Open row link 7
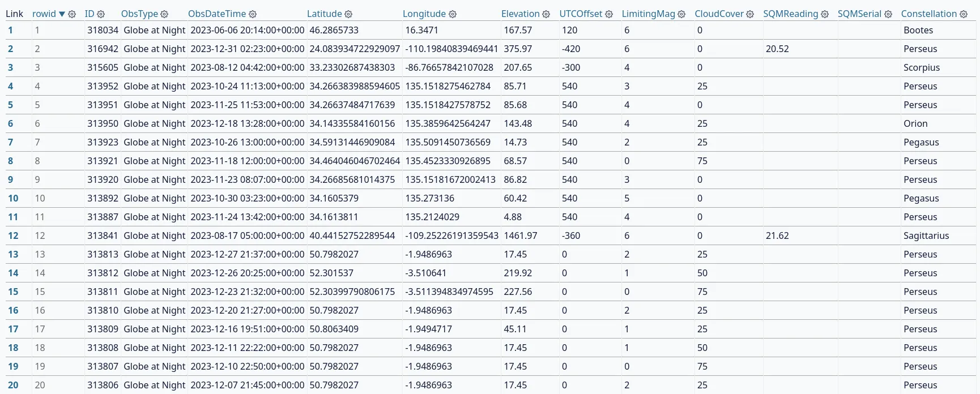This screenshot has width=980, height=394. pos(10,142)
